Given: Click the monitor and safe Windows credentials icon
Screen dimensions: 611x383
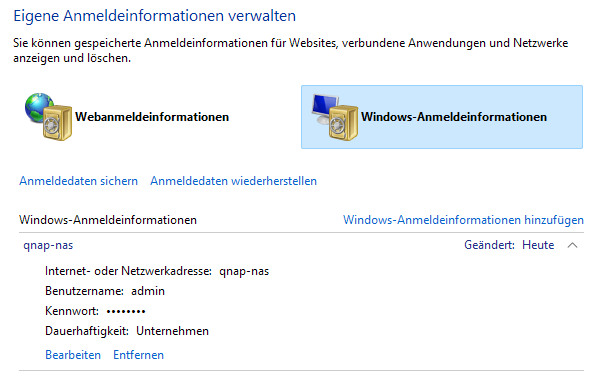Looking at the screenshot, I should click(x=335, y=117).
